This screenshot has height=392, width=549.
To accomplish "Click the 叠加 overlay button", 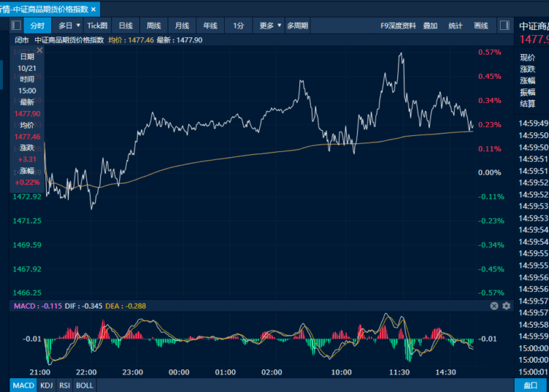I will pos(430,26).
